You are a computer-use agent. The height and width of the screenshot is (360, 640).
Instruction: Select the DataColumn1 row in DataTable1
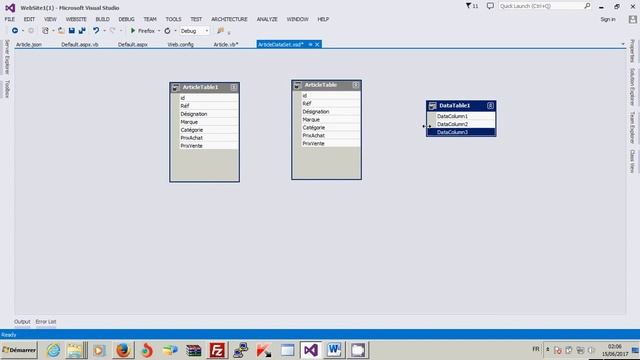(461, 116)
